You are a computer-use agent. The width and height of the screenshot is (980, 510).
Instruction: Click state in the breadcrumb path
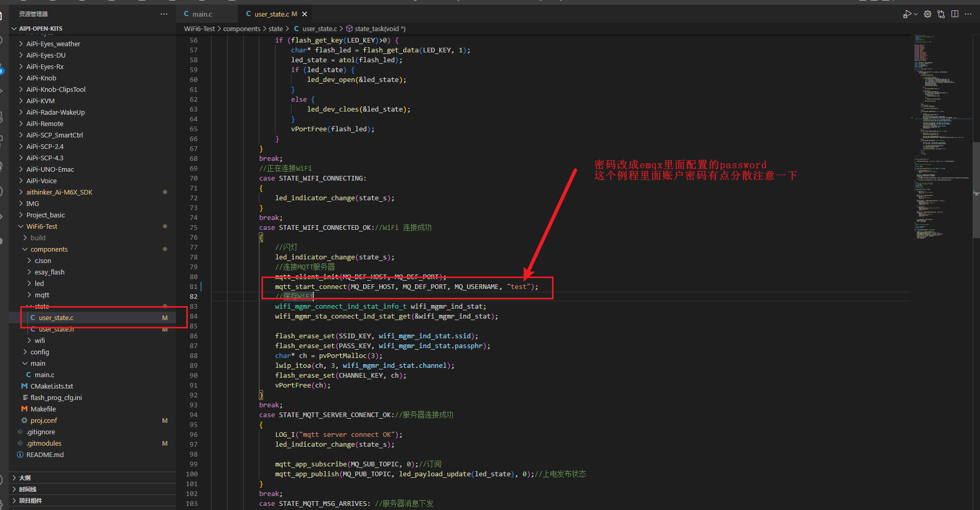click(x=275, y=29)
